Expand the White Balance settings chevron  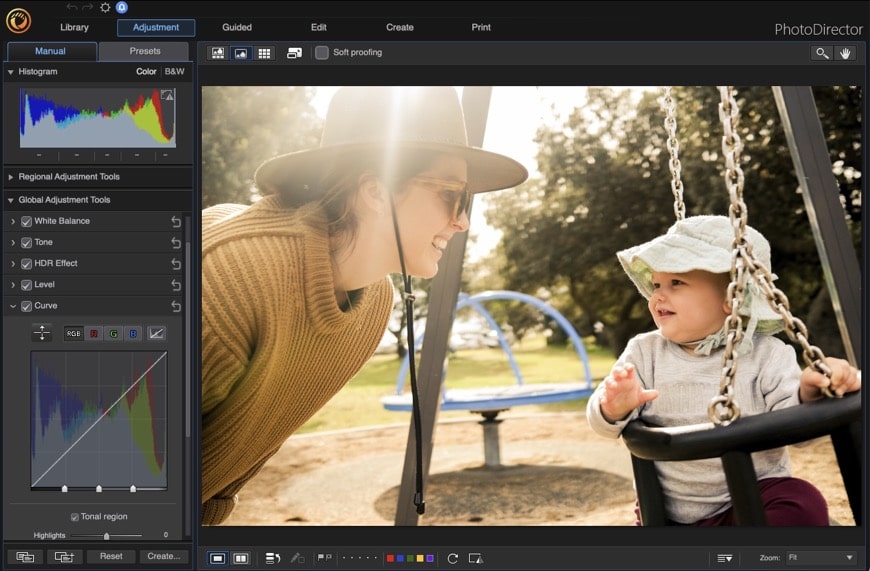[x=13, y=221]
